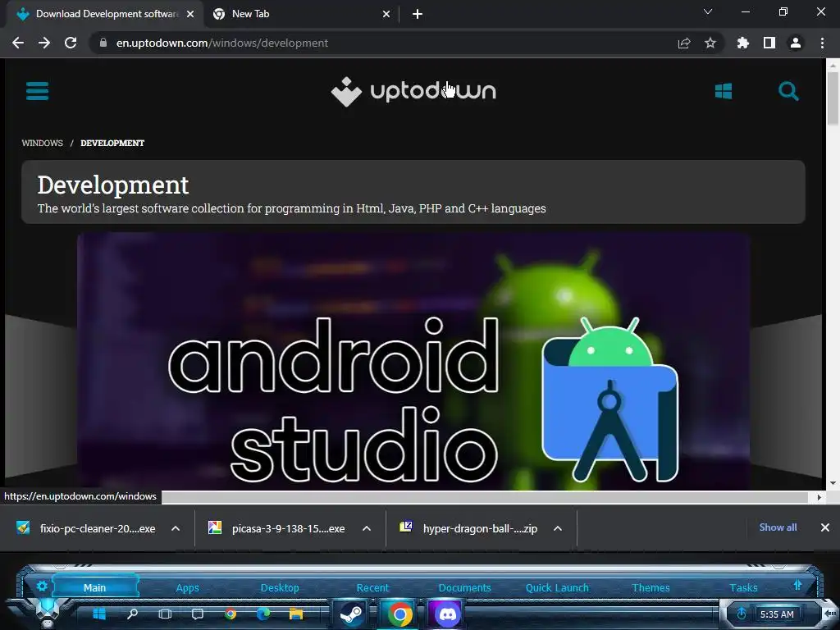Open the Recent dock tab
Screen dimensions: 840x630
[x=373, y=587]
